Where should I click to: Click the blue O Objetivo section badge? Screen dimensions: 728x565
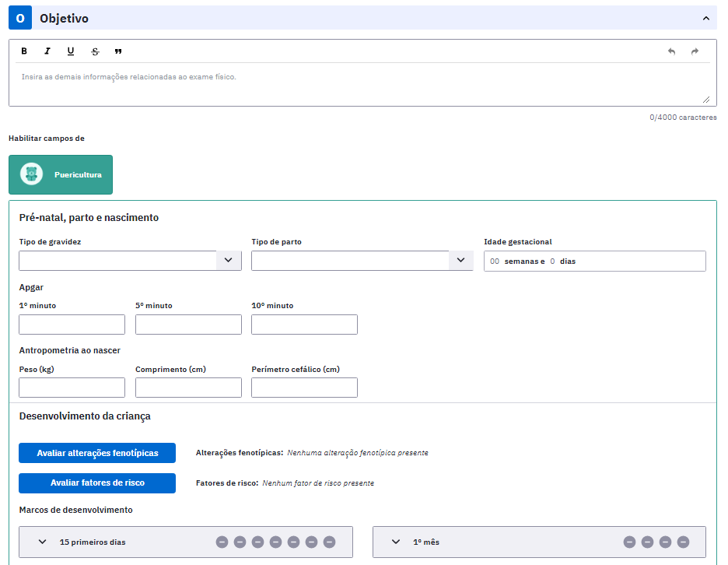[20, 18]
